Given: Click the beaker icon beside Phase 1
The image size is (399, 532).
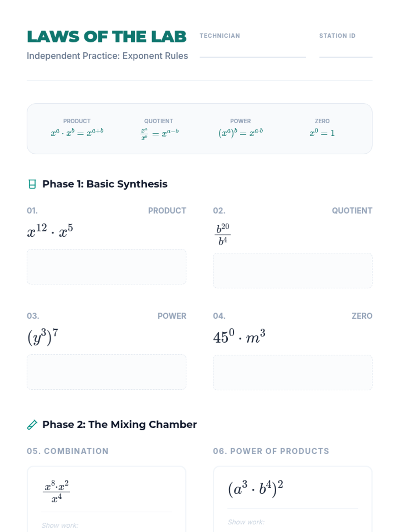Looking at the screenshot, I should click(x=32, y=184).
